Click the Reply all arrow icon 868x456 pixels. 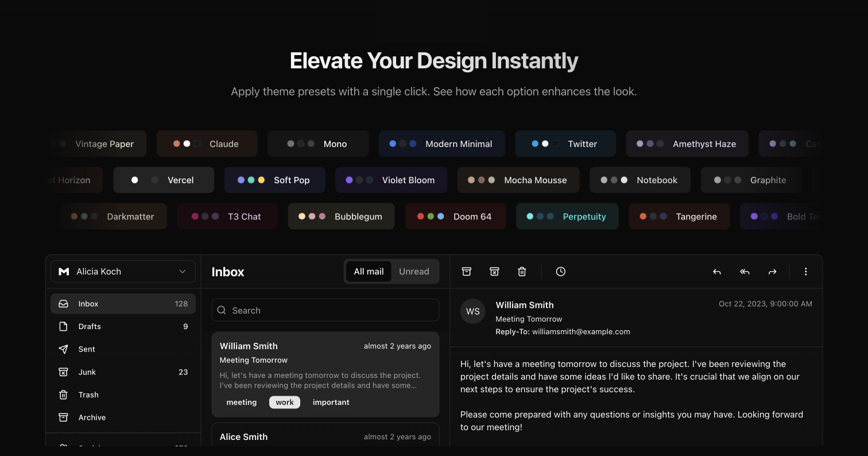745,272
